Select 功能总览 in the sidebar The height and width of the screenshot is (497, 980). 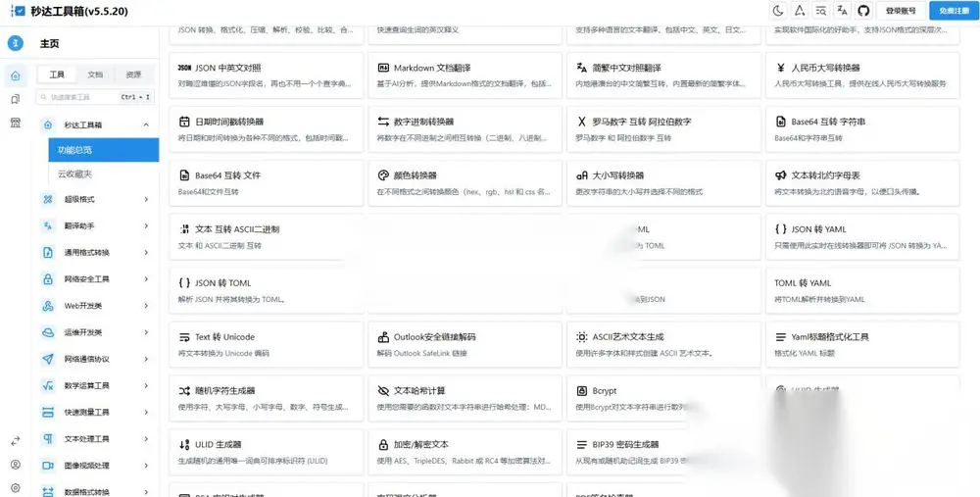click(x=103, y=150)
